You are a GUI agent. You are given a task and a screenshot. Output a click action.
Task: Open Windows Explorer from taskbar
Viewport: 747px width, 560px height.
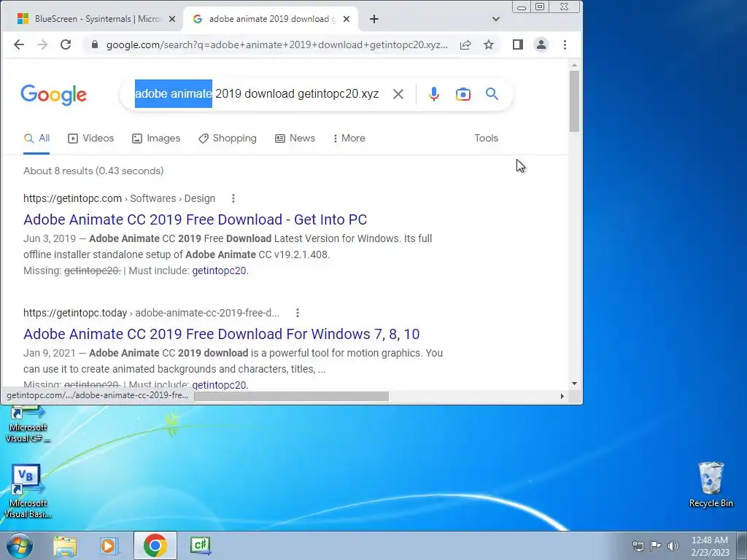pos(65,545)
